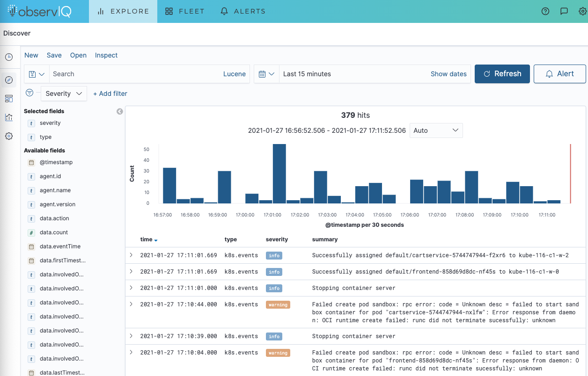The height and width of the screenshot is (376, 588).
Task: Click into the Search query field
Action: click(136, 74)
